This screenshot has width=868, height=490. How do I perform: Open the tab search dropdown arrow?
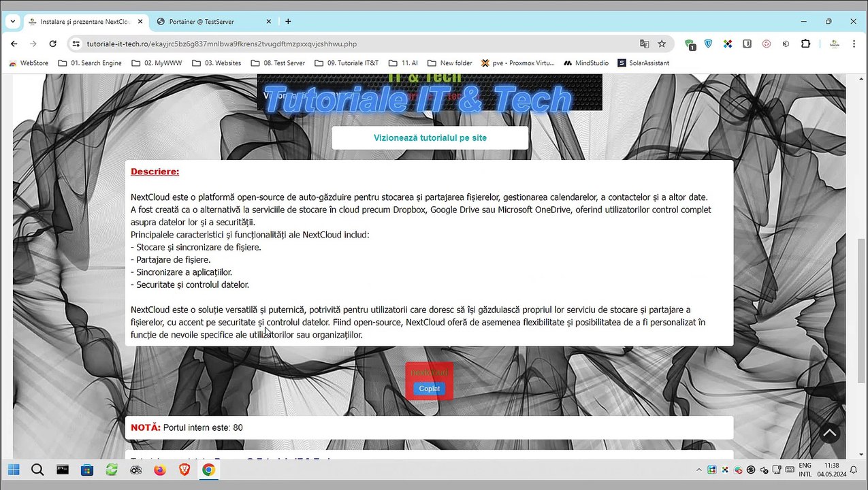point(12,21)
